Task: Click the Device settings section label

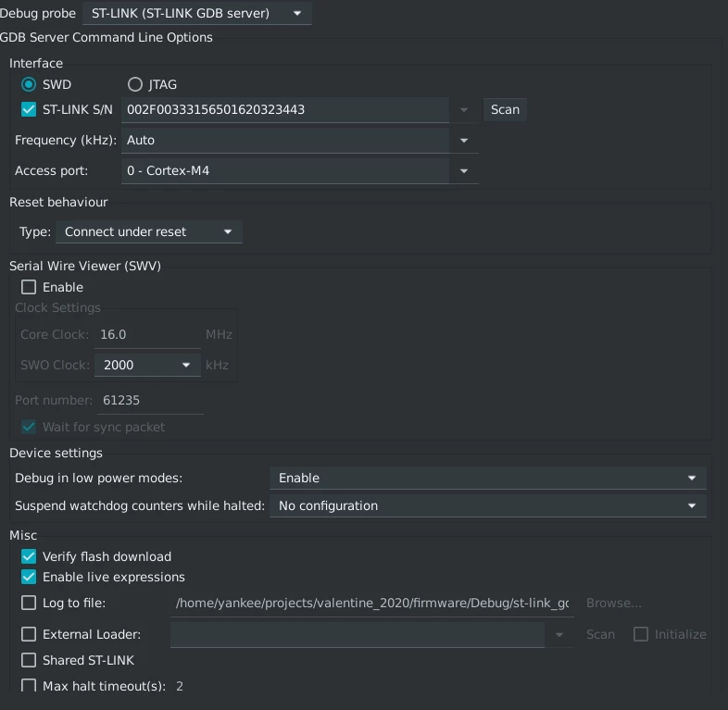Action: 56,453
